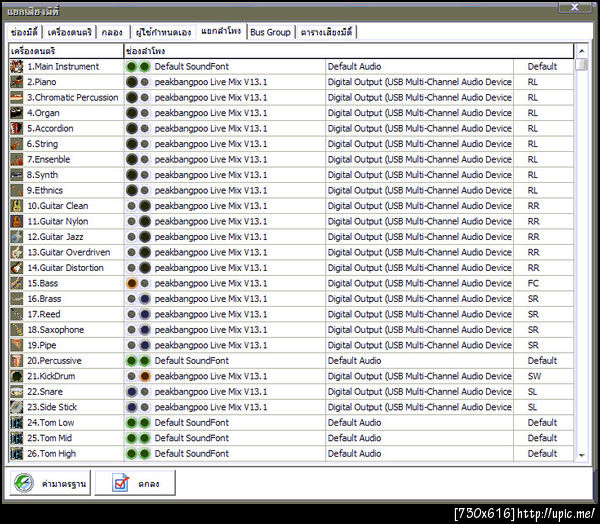Click the String instrument icon
Image resolution: width=600 pixels, height=524 pixels.
[x=16, y=144]
